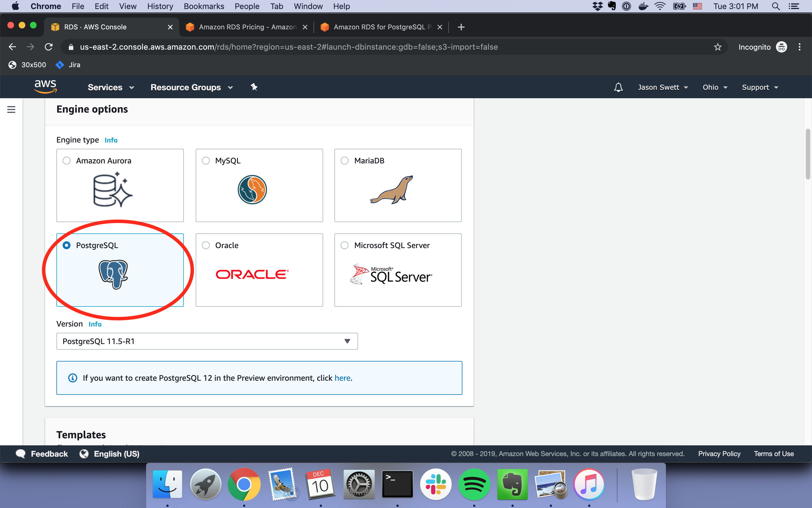
Task: Click the Amazon Aurora database logo
Action: [113, 189]
